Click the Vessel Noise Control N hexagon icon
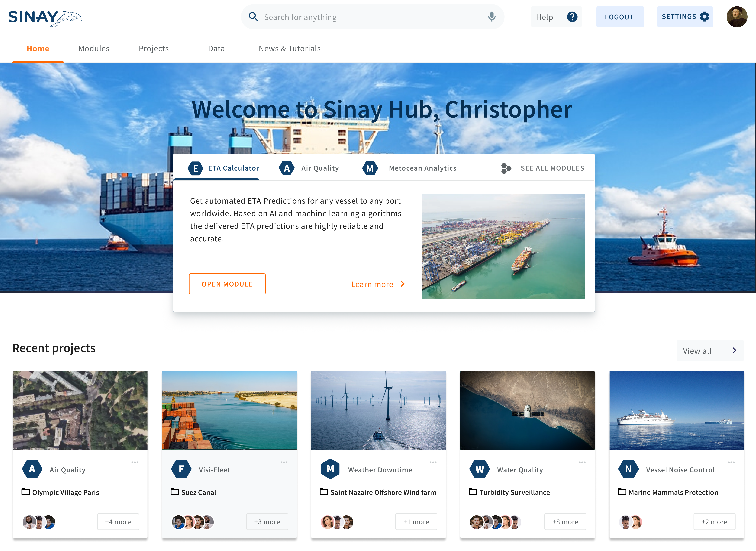The image size is (756, 551). pyautogui.click(x=629, y=469)
